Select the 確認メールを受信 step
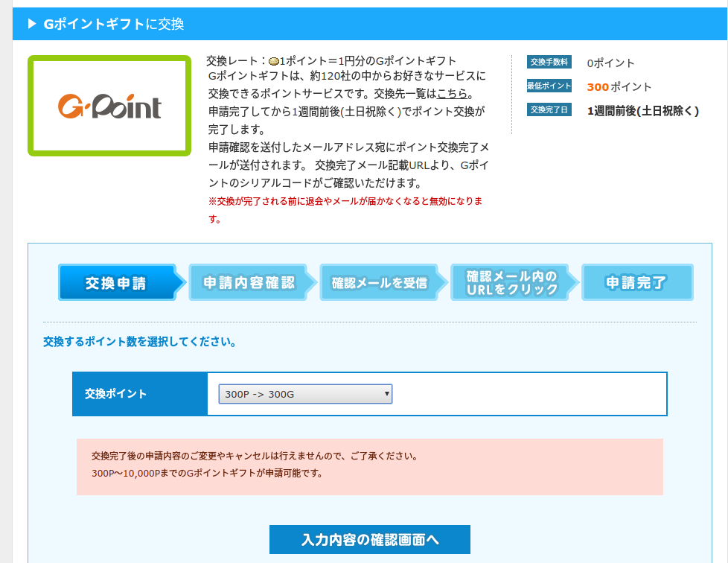This screenshot has height=563, width=728. pyautogui.click(x=383, y=282)
